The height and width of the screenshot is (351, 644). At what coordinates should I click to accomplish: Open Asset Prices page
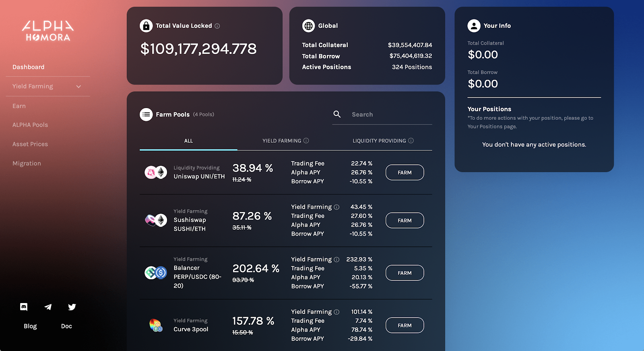pos(30,144)
